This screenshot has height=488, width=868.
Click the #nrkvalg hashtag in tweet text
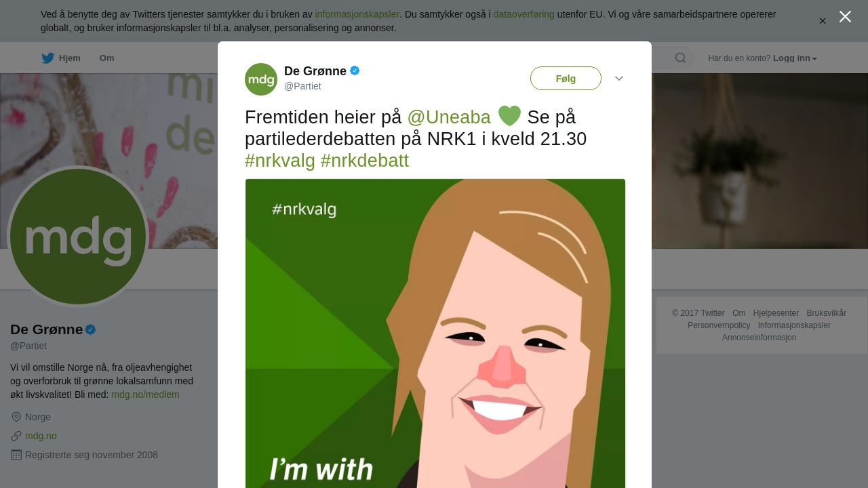pos(280,161)
